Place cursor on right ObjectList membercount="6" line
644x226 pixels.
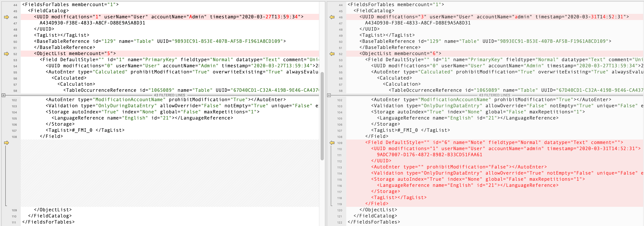click(x=400, y=54)
